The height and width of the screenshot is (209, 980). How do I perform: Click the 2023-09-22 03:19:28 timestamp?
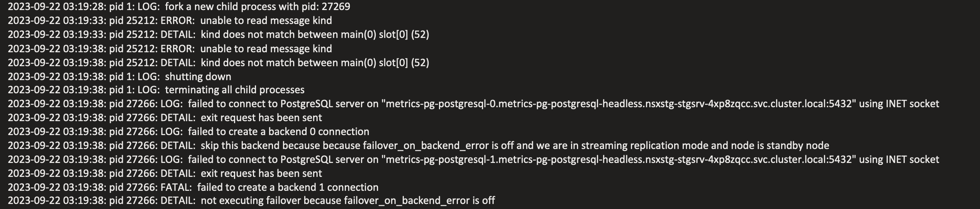coord(56,7)
